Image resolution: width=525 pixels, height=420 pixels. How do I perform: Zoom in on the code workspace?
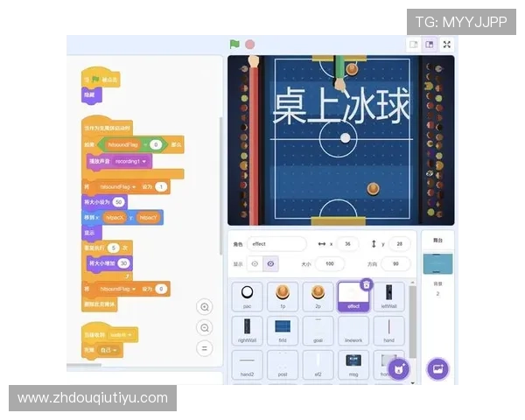pos(205,307)
